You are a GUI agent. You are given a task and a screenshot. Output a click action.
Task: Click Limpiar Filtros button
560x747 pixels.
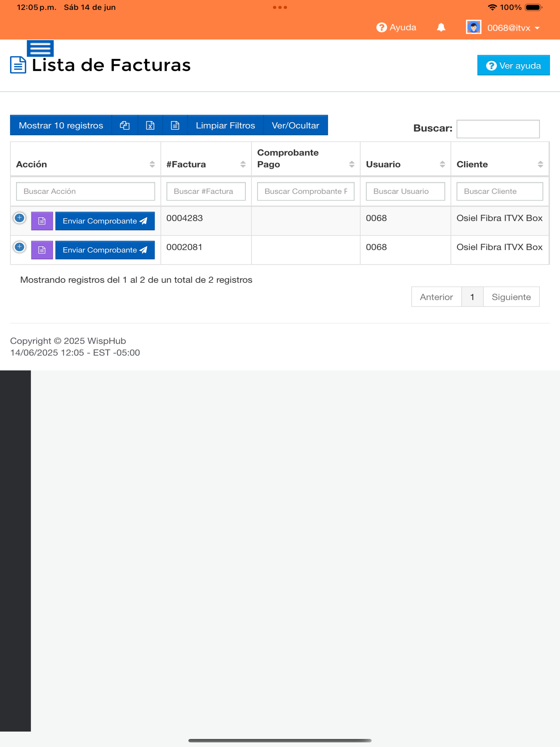pyautogui.click(x=225, y=125)
